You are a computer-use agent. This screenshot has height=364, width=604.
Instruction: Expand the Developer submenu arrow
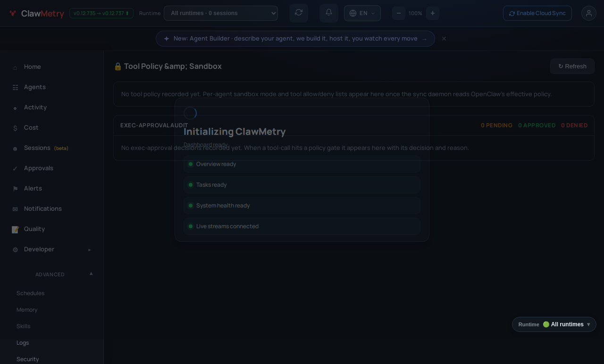pos(89,249)
